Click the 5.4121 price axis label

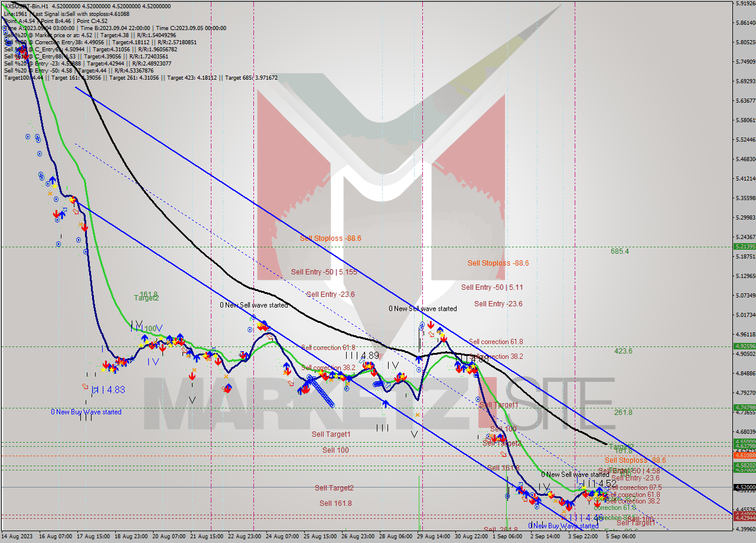(x=745, y=178)
